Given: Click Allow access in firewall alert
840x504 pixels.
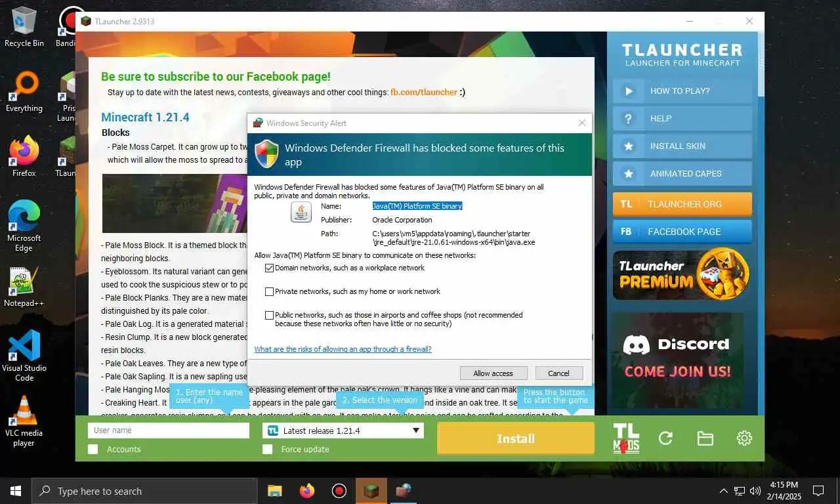Looking at the screenshot, I should (493, 373).
